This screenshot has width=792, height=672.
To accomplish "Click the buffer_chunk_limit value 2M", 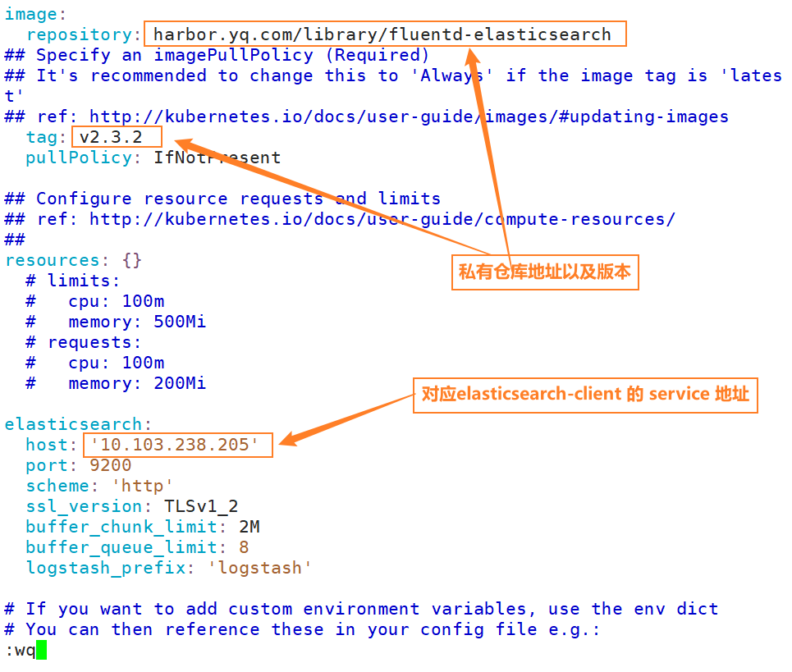I will (x=249, y=527).
